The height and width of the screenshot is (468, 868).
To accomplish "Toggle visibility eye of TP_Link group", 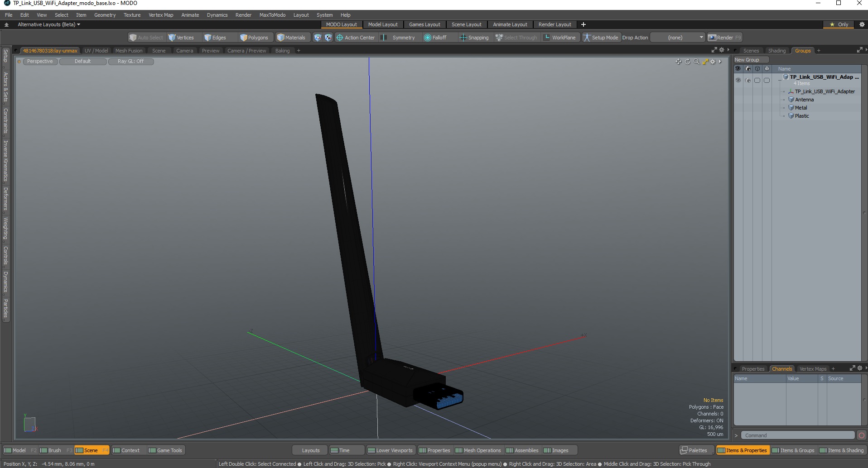I will 738,81.
